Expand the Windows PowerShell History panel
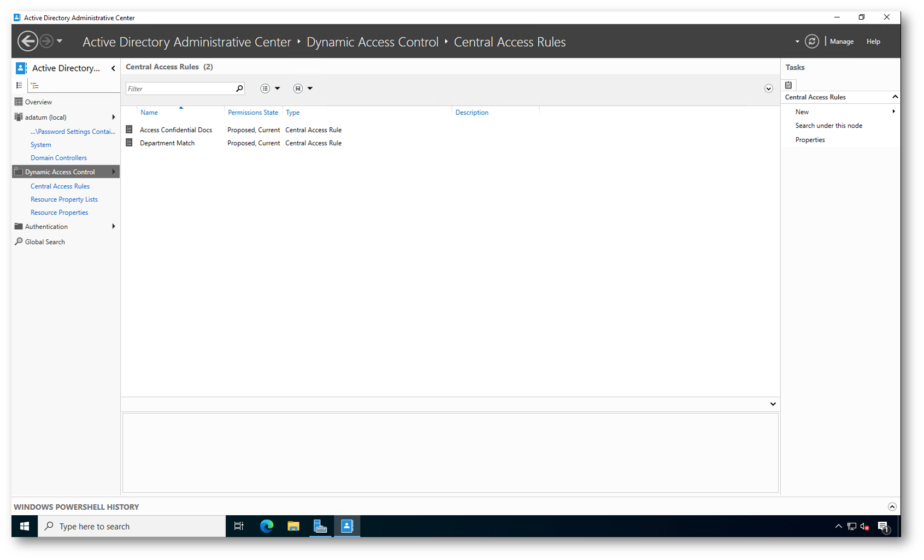The image size is (924, 560). tap(892, 506)
